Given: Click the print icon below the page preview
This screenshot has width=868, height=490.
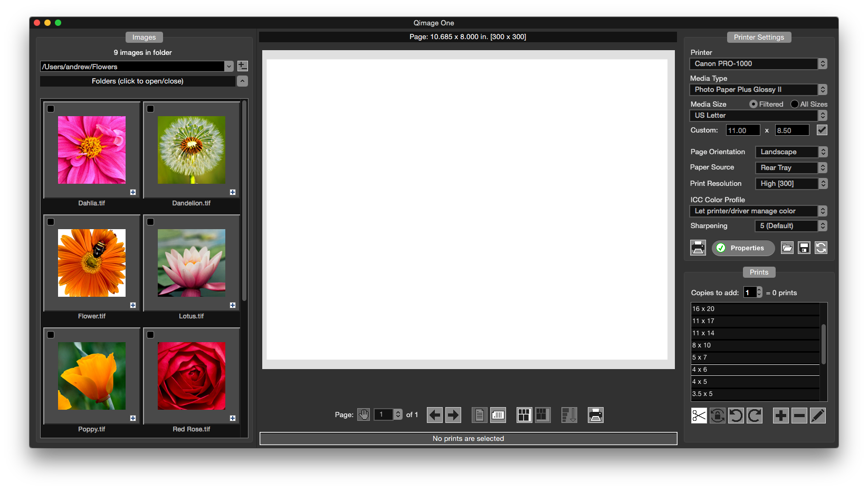Looking at the screenshot, I should [595, 415].
